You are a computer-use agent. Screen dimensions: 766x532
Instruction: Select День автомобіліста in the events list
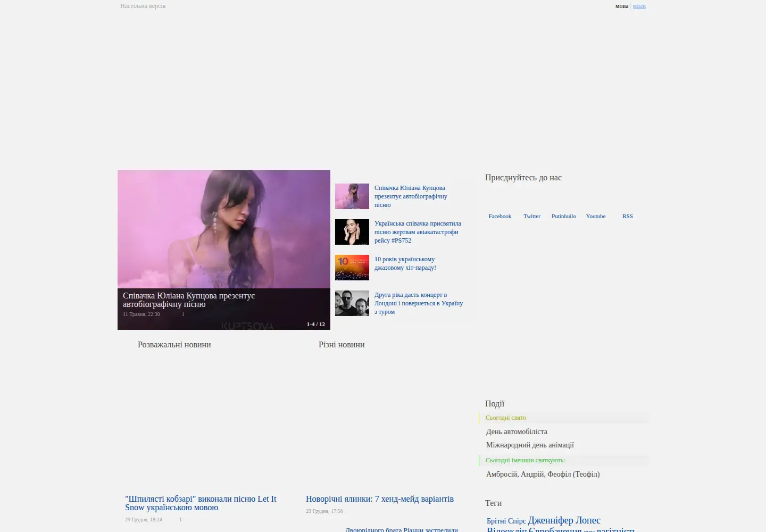[x=517, y=431]
